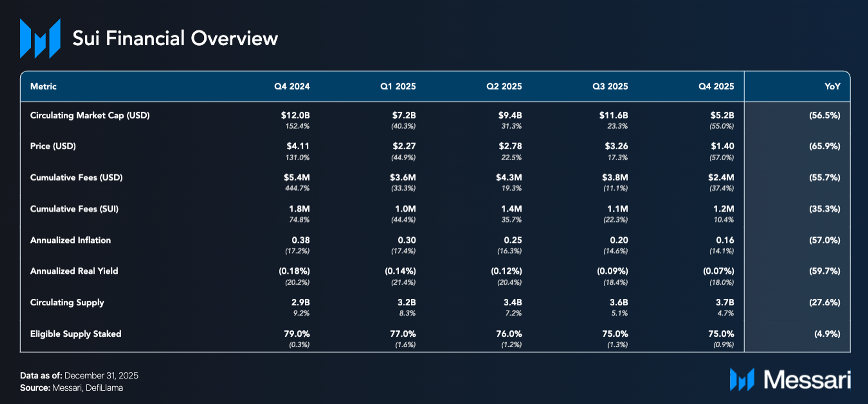Select the '444.7%' fees change figure
Viewport: 868px width, 404px height.
coord(297,188)
